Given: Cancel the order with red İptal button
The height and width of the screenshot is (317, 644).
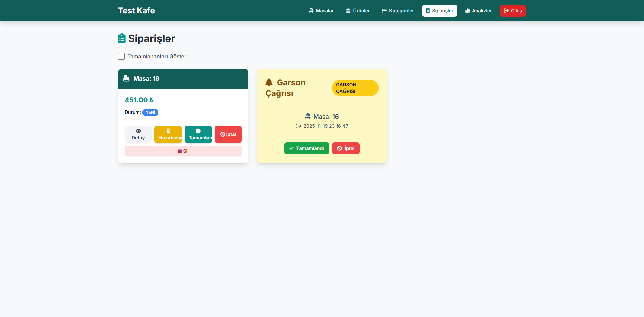Looking at the screenshot, I should [x=228, y=134].
